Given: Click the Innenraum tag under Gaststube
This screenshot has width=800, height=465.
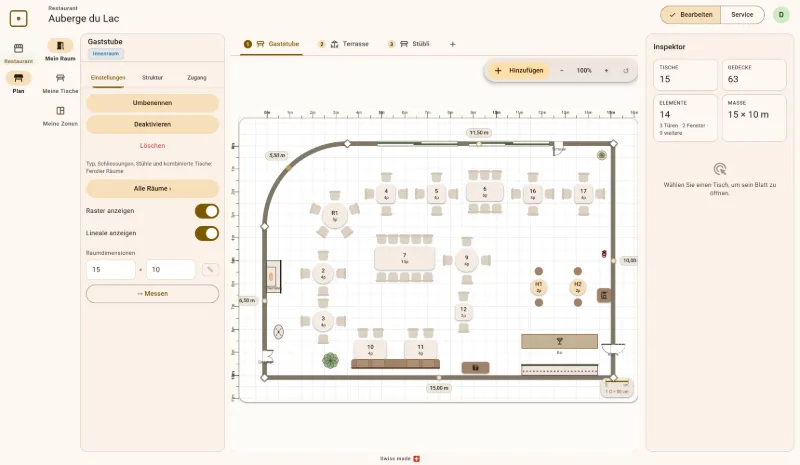Looking at the screenshot, I should pyautogui.click(x=106, y=54).
